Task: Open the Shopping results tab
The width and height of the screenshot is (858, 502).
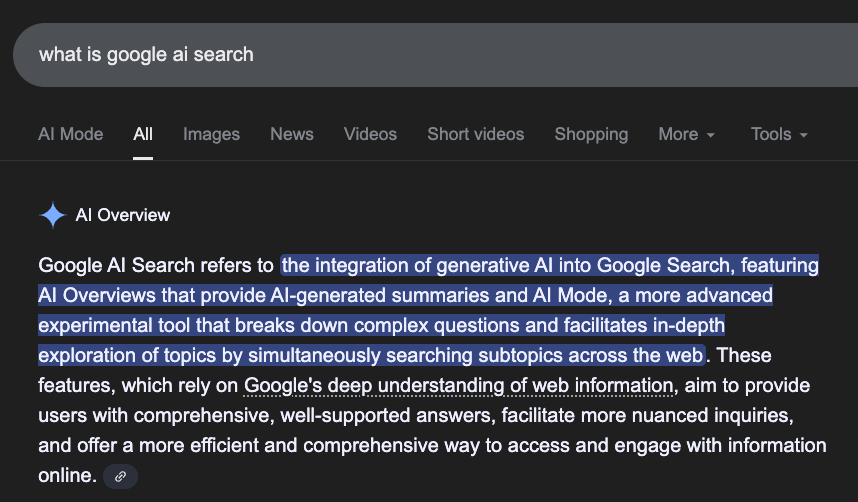Action: coord(591,134)
